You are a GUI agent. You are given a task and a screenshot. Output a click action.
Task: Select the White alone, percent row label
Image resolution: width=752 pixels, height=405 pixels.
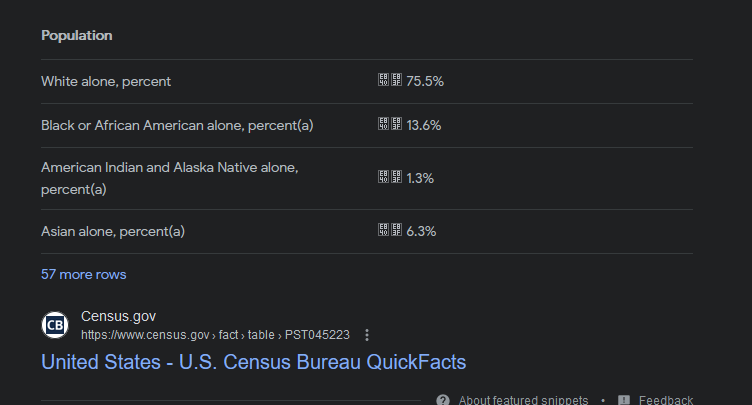[106, 82]
